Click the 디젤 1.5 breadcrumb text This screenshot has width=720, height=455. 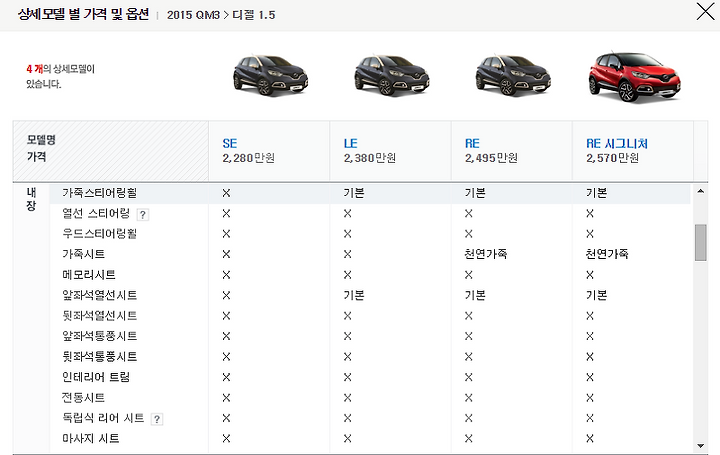[x=253, y=15]
